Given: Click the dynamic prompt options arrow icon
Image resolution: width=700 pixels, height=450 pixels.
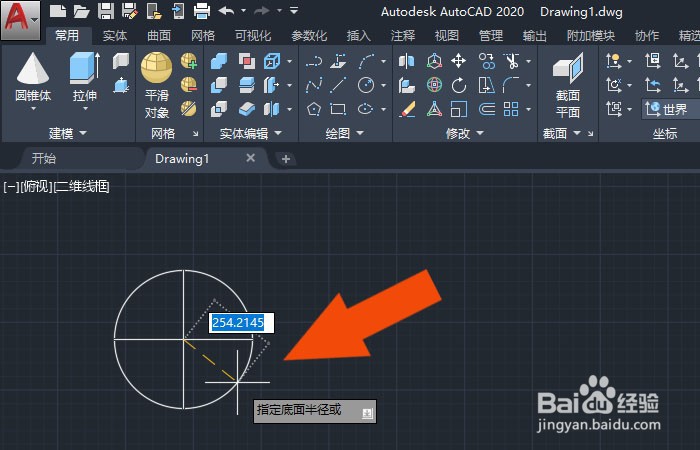Looking at the screenshot, I should tap(367, 413).
